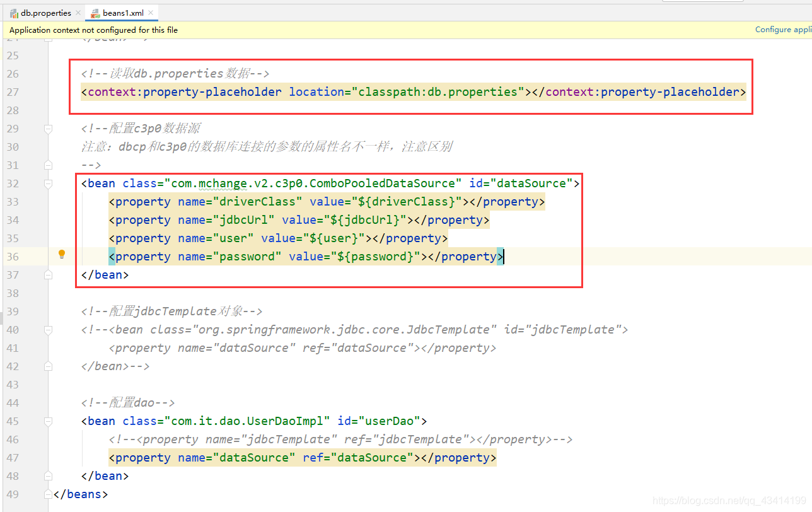Click the dao comment on line 44
The width and height of the screenshot is (812, 512).
point(128,403)
